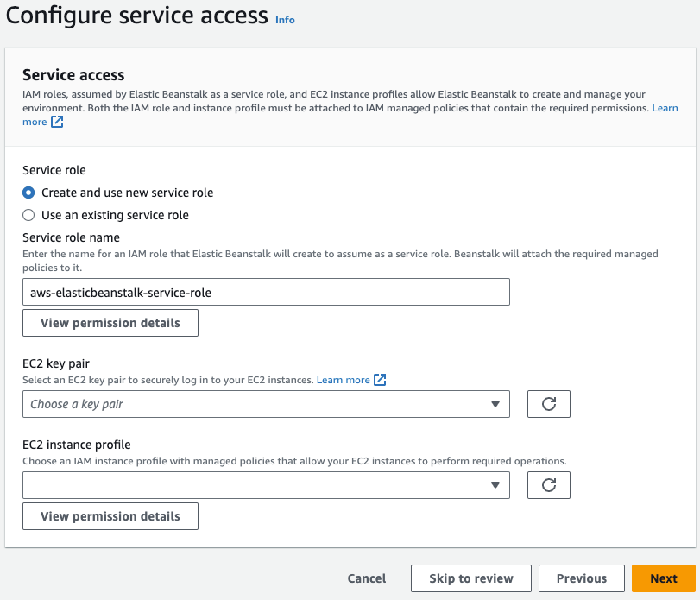Click the refresh icon next to EC2 key pair
Image resolution: width=700 pixels, height=600 pixels.
pos(548,403)
